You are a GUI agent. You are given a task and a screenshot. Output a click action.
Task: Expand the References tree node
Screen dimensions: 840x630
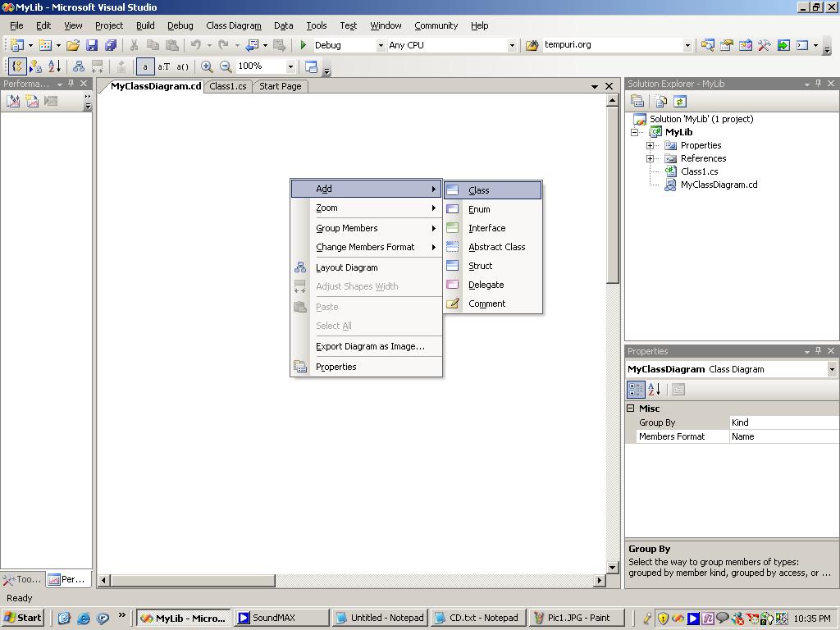tap(650, 158)
